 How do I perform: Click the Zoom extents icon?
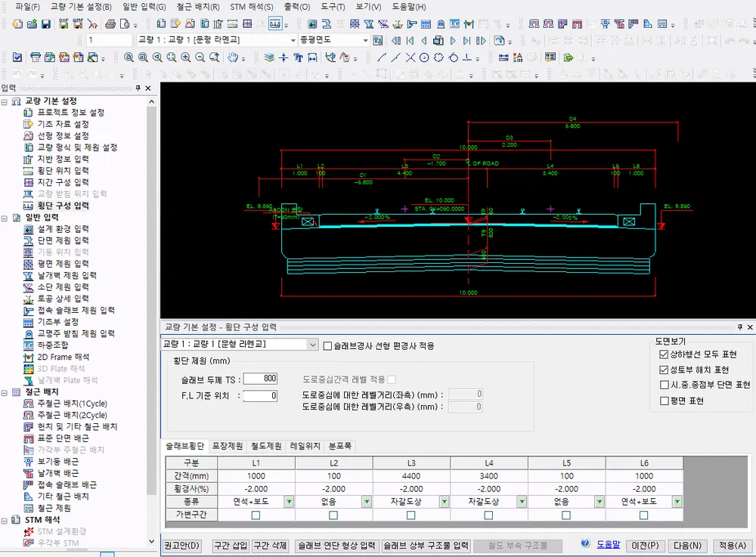pos(171,57)
